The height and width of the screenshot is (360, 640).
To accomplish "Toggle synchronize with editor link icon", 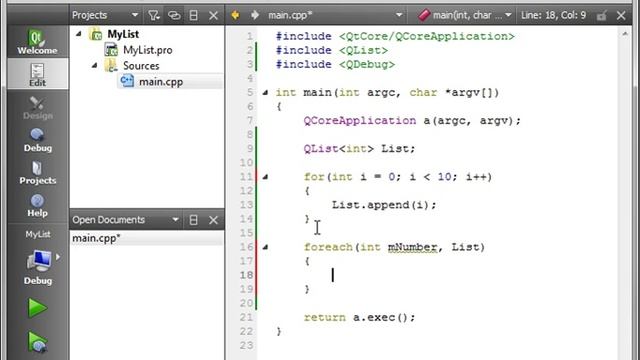I will [x=174, y=16].
